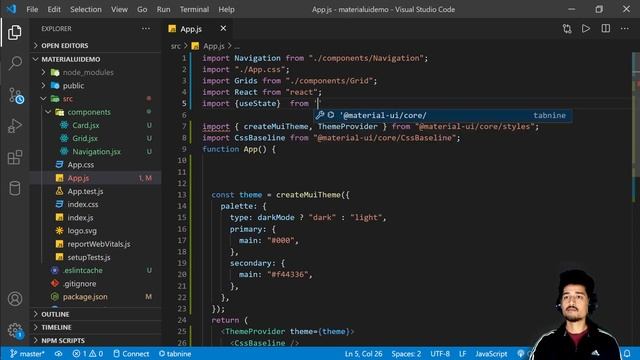
Task: Open editor more actions ellipsis
Action: tap(625, 29)
